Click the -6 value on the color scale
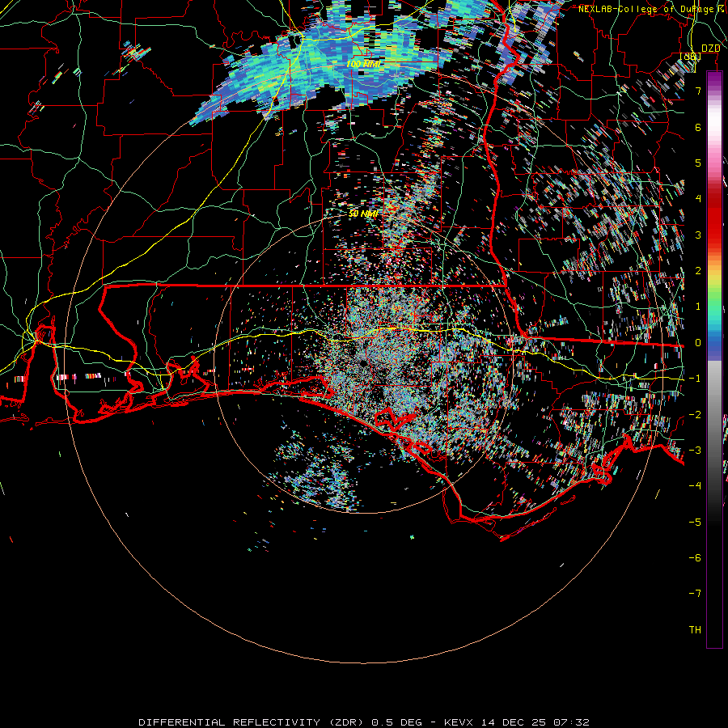The image size is (728, 728). tap(695, 557)
